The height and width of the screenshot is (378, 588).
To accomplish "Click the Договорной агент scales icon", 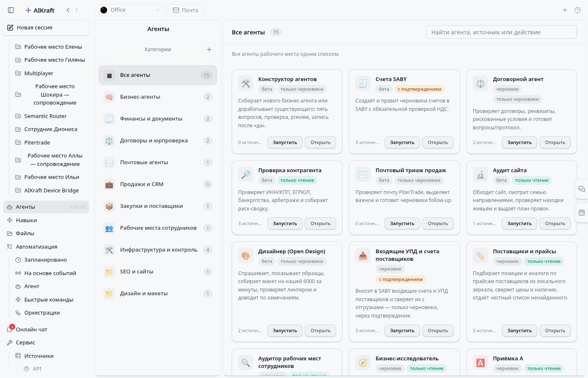I will pos(480,83).
